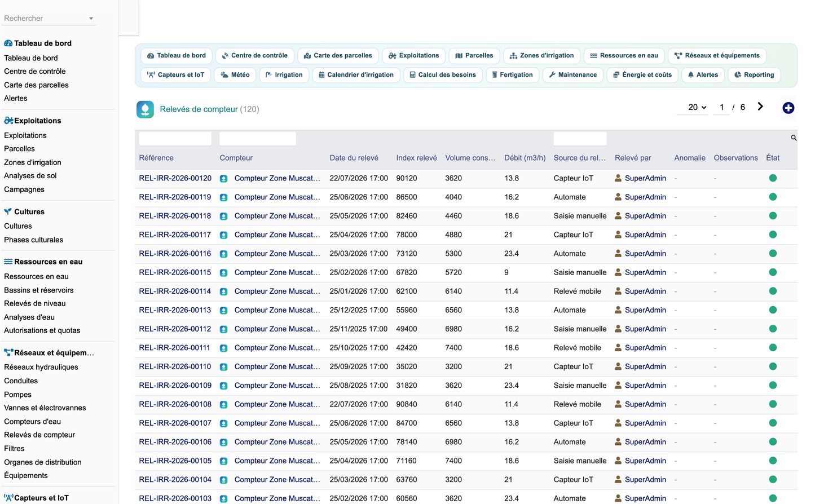Click volume 7400 in row REL-IRR-2026-00111
This screenshot has height=504, width=815.
pyautogui.click(x=453, y=348)
